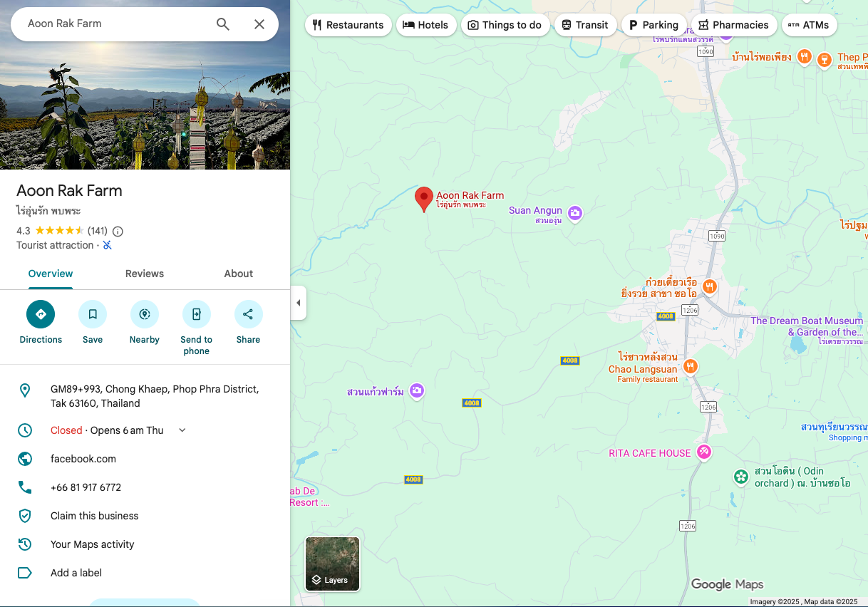Filter map by ATMs
868x607 pixels.
point(809,25)
